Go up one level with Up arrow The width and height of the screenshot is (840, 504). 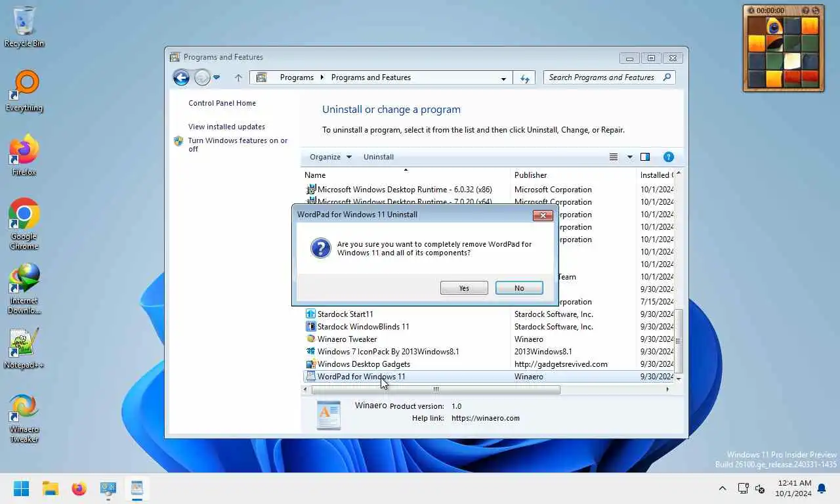point(238,77)
